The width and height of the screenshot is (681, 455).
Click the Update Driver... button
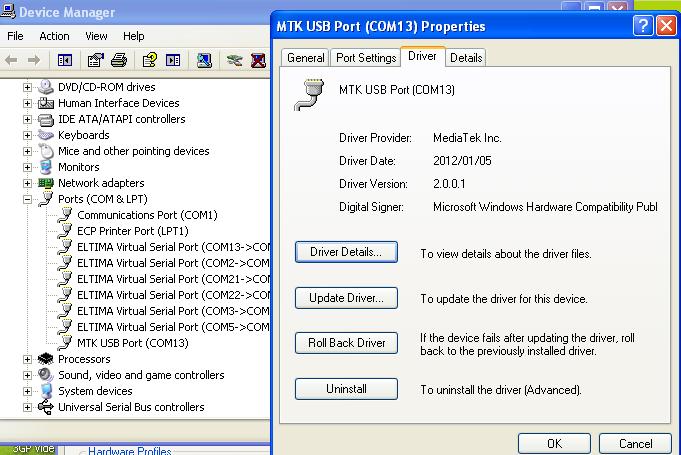(x=346, y=298)
